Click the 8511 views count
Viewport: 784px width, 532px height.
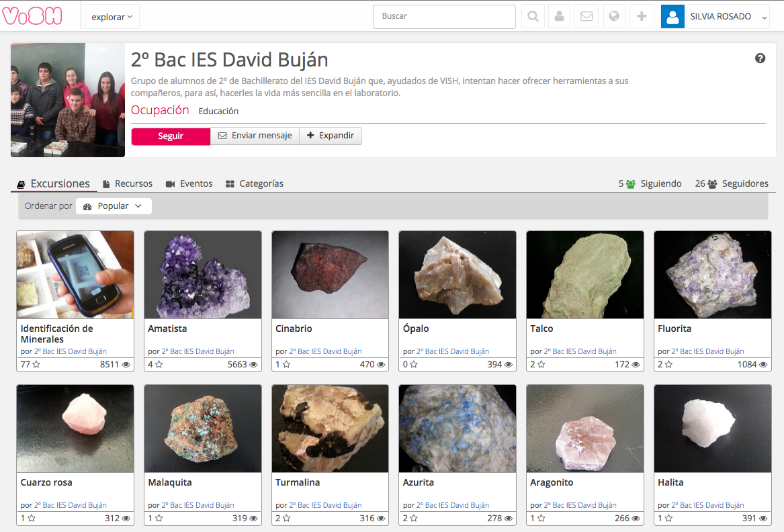[x=110, y=365]
